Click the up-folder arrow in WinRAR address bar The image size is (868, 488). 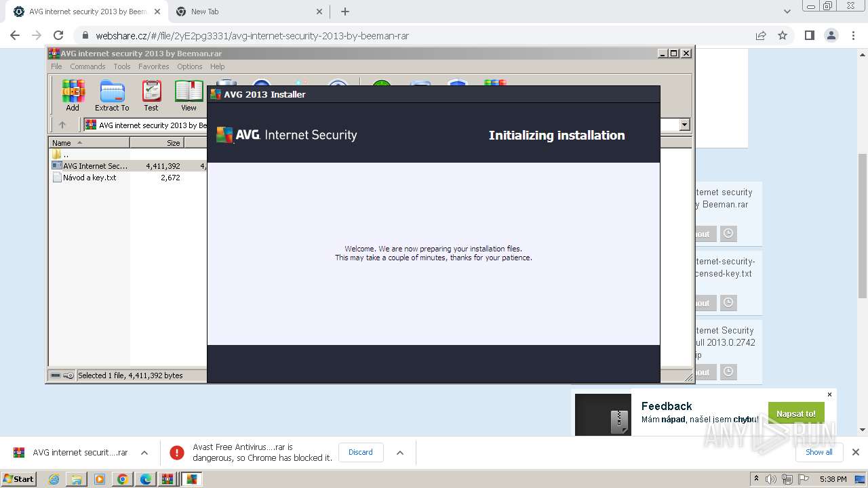pyautogui.click(x=62, y=125)
